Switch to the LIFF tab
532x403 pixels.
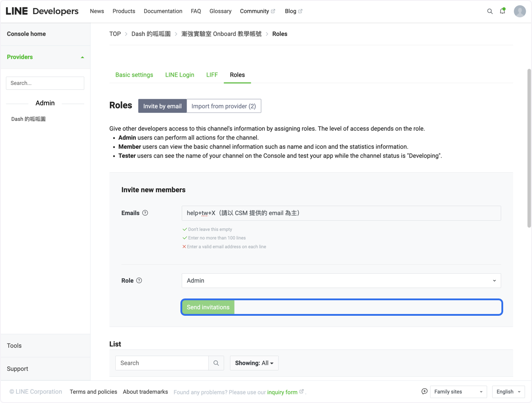[x=212, y=75]
